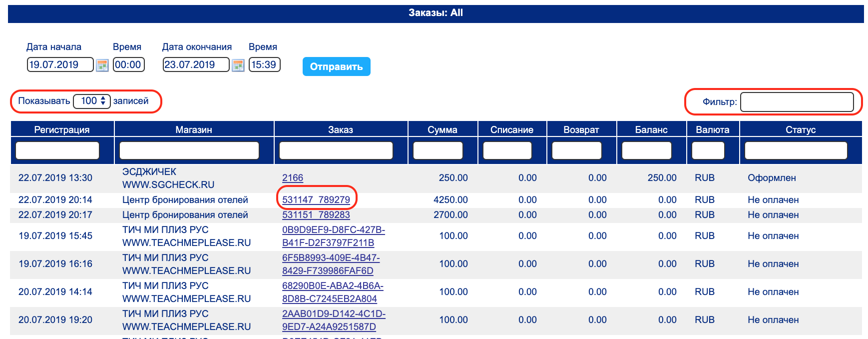Click the Статус column header
The image size is (868, 339).
click(x=800, y=129)
